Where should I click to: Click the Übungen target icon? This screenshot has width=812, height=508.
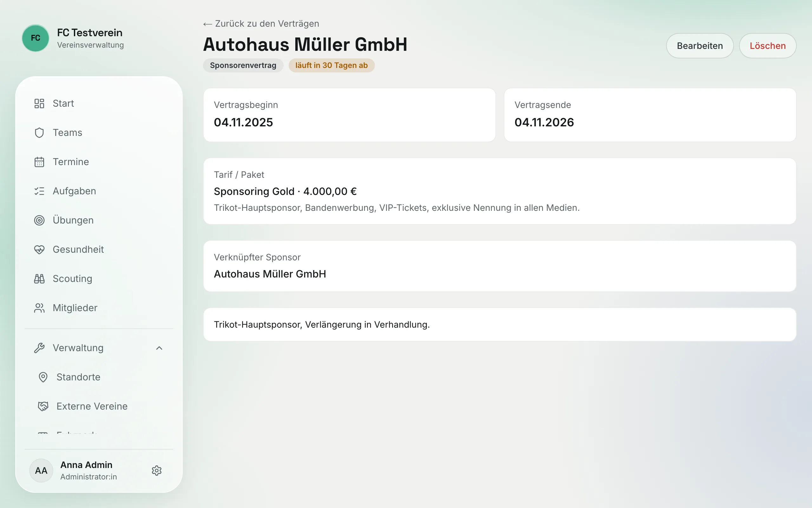[39, 220]
